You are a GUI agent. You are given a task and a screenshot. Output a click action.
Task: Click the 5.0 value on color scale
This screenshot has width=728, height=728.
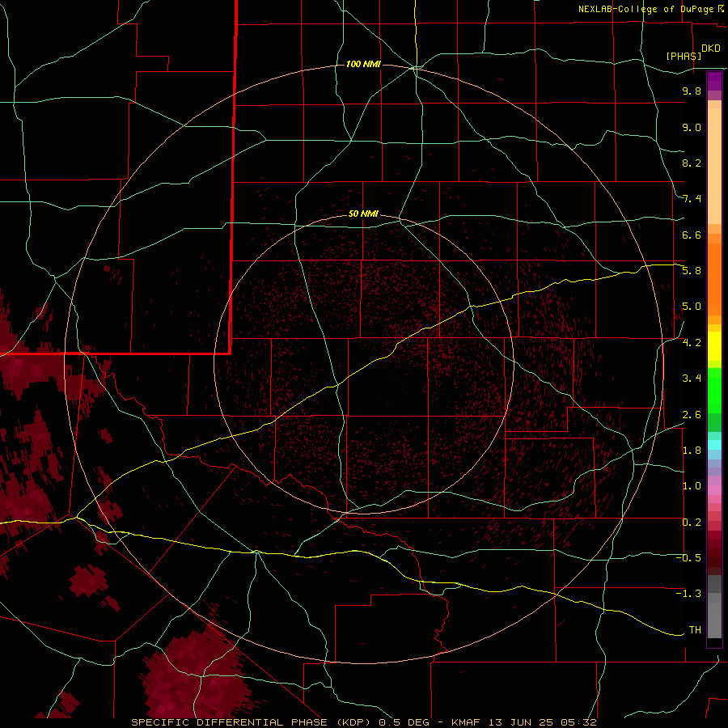[692, 307]
